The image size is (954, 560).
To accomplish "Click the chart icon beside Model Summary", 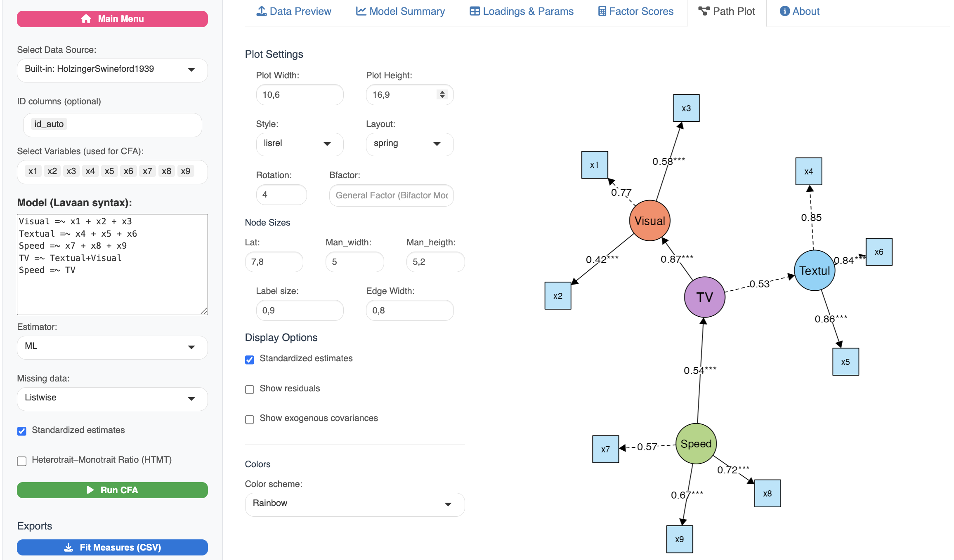I will (x=361, y=11).
